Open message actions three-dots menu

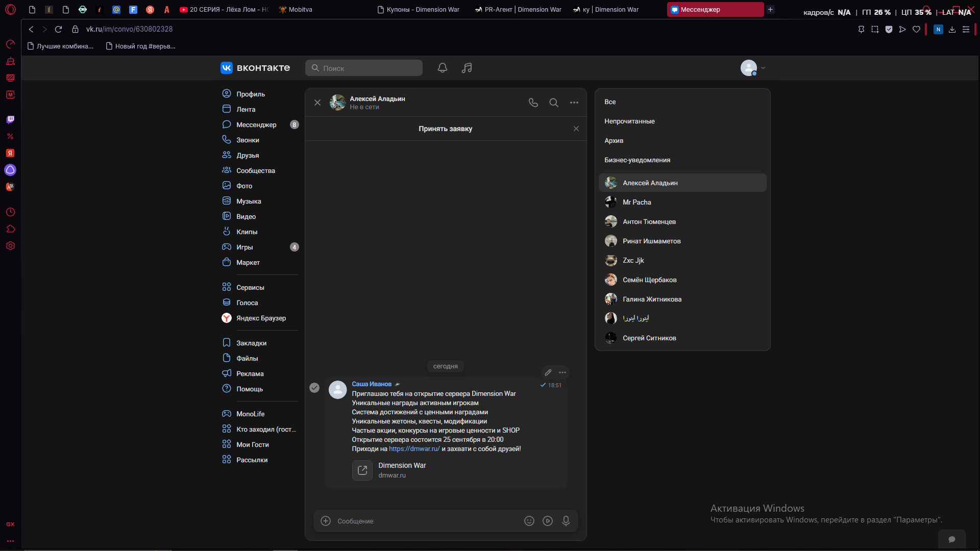(562, 372)
